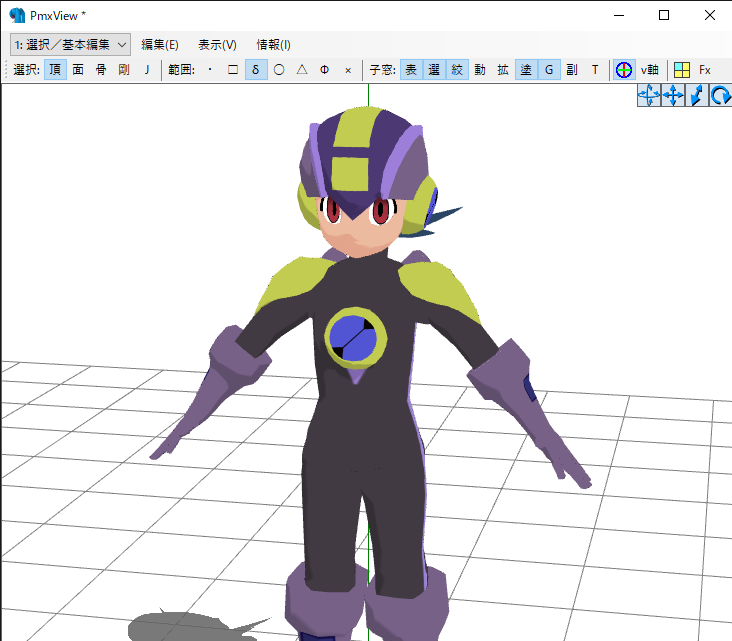Viewport: 732px width, 641px height.
Task: Toggle the 塗 sub-window
Action: (x=526, y=70)
